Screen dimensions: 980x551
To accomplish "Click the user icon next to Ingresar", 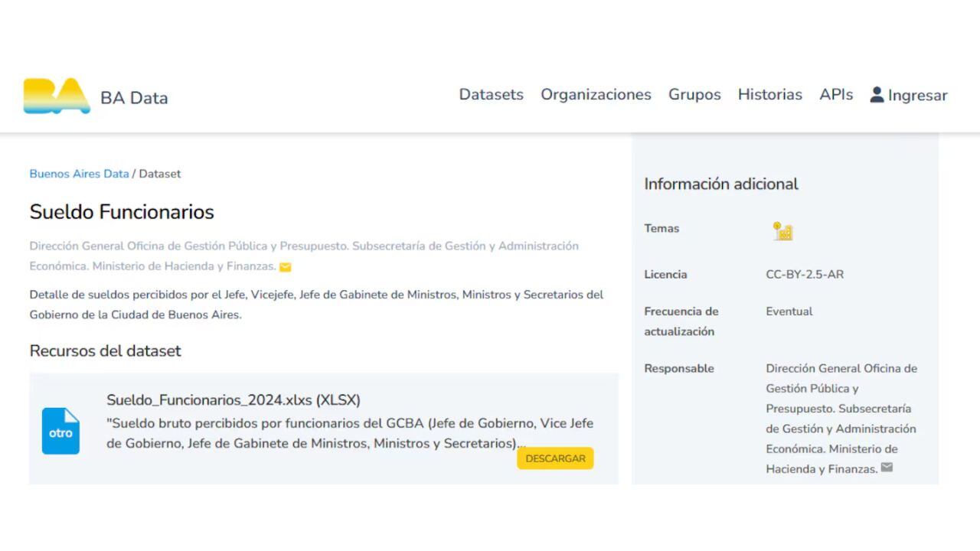I will click(x=877, y=95).
